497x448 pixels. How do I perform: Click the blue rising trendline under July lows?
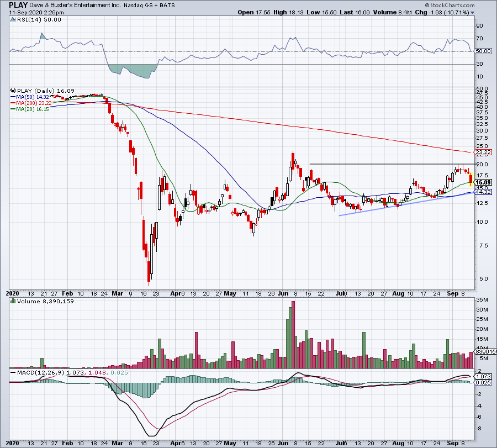(x=407, y=204)
